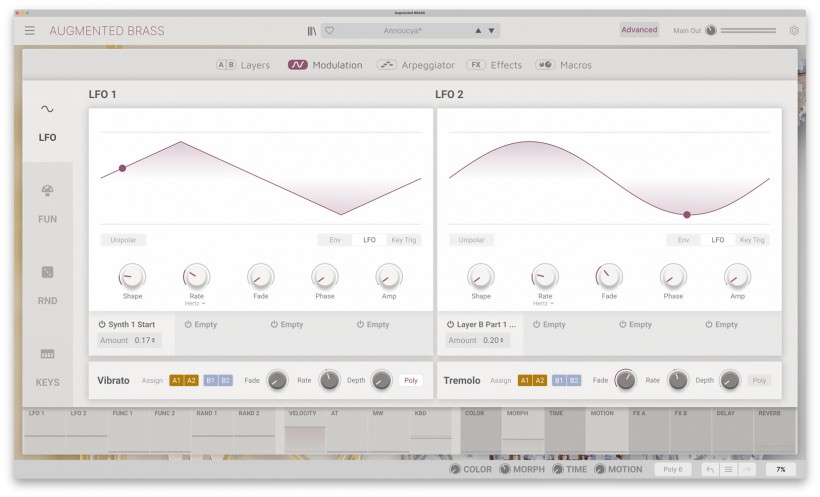
Task: Enable Poly mode for Tremolo
Action: point(759,380)
